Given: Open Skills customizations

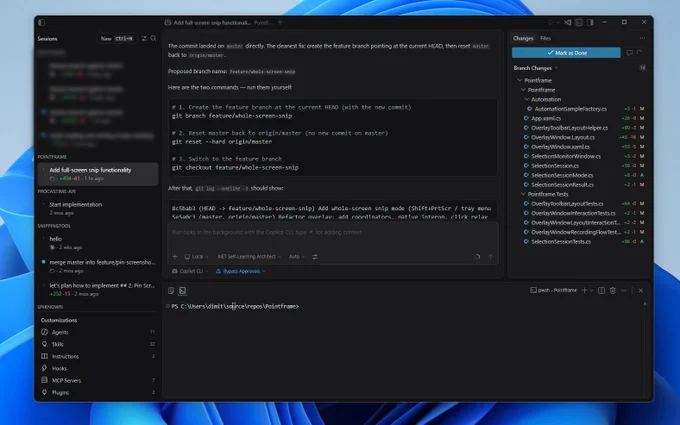Looking at the screenshot, I should pyautogui.click(x=98, y=344).
